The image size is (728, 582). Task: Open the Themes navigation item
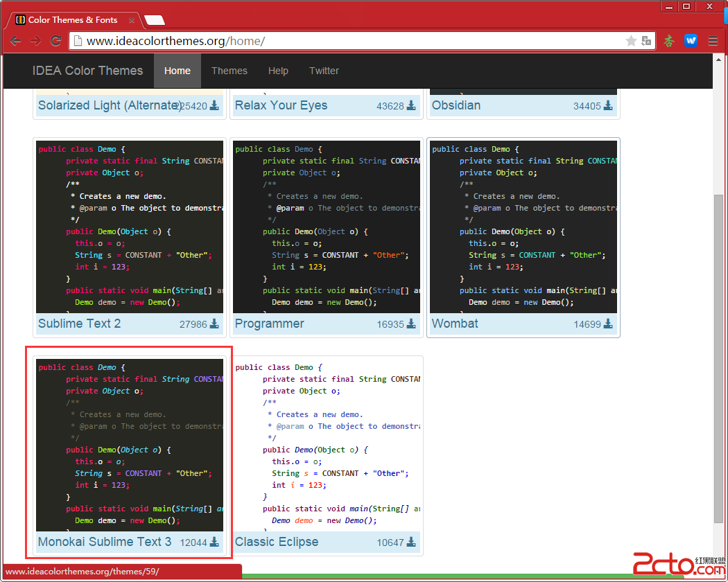pos(229,71)
